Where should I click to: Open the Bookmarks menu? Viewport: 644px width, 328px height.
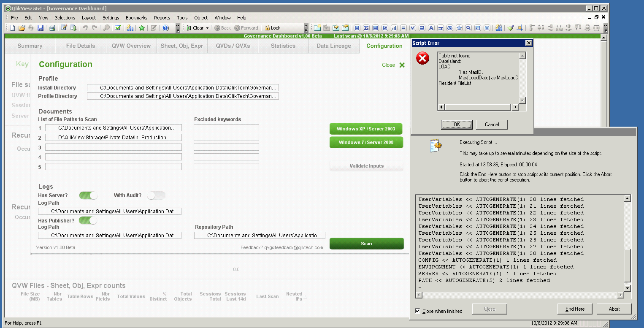coord(136,18)
